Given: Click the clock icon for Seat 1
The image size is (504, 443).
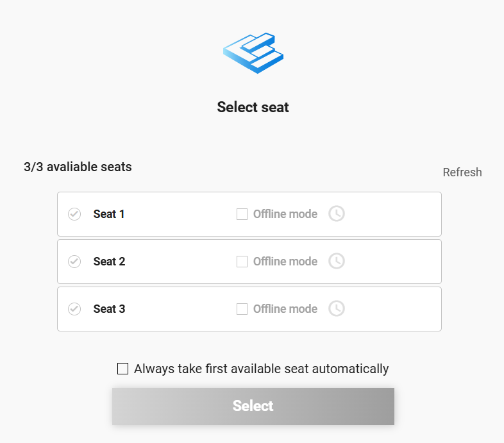Looking at the screenshot, I should (x=337, y=213).
